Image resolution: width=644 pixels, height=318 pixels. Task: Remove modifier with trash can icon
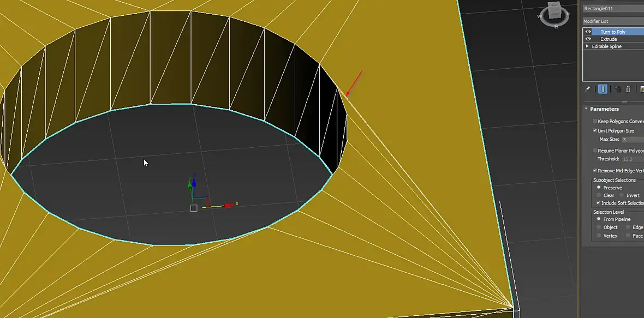coord(628,89)
